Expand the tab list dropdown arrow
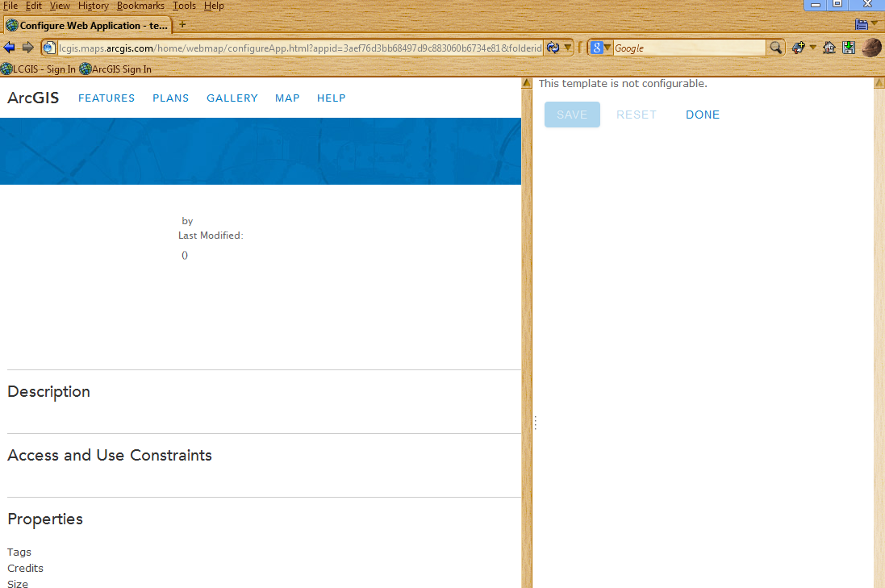This screenshot has width=885, height=588. (875, 23)
